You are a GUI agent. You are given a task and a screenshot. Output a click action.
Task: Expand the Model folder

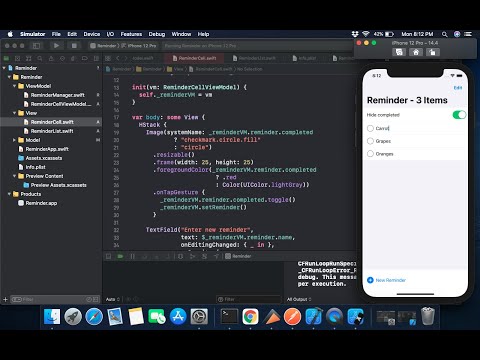coord(15,140)
